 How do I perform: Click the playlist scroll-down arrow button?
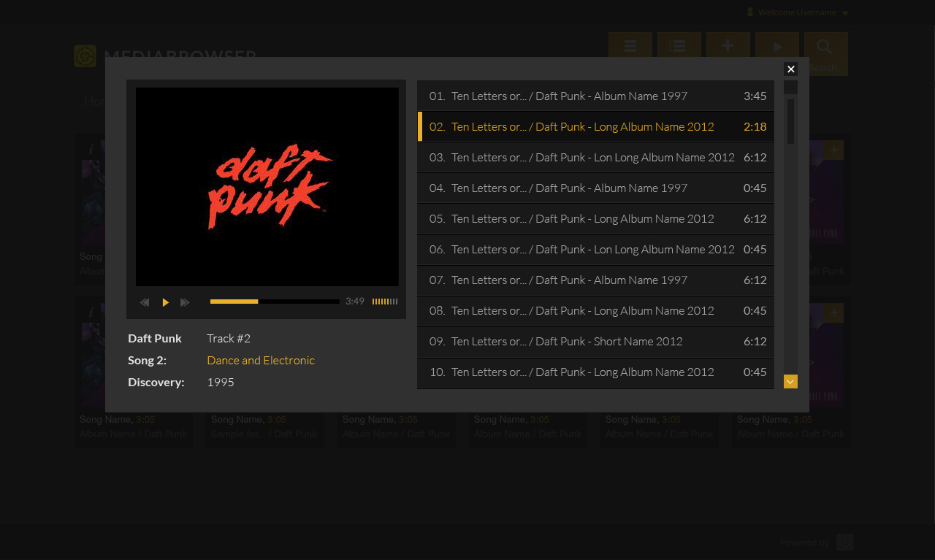[790, 382]
